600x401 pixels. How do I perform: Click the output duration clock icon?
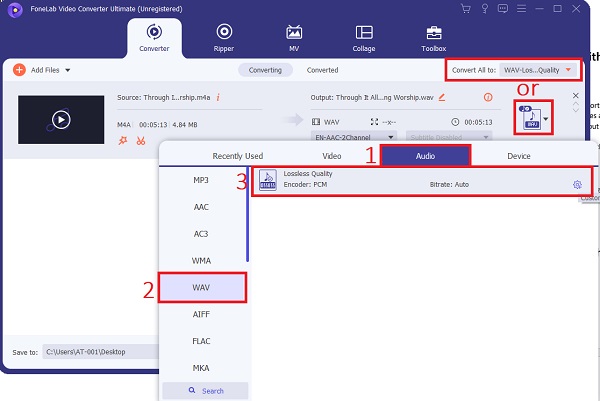pyautogui.click(x=455, y=122)
